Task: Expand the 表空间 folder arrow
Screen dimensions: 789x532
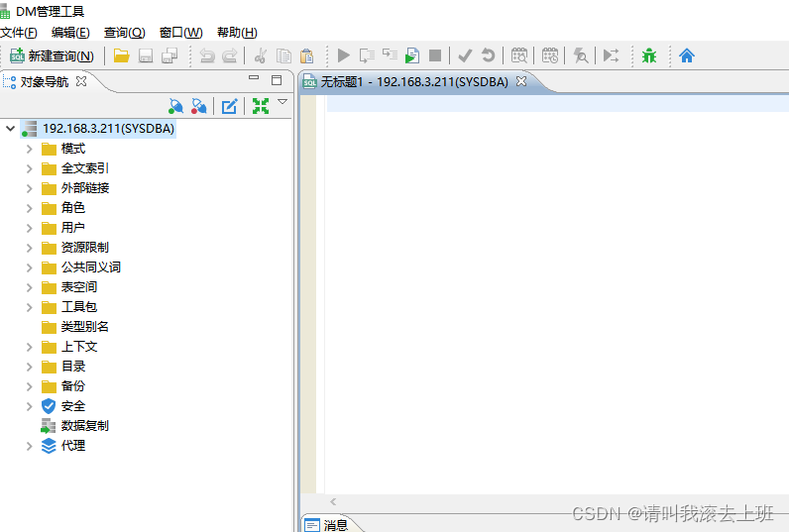Action: tap(29, 287)
